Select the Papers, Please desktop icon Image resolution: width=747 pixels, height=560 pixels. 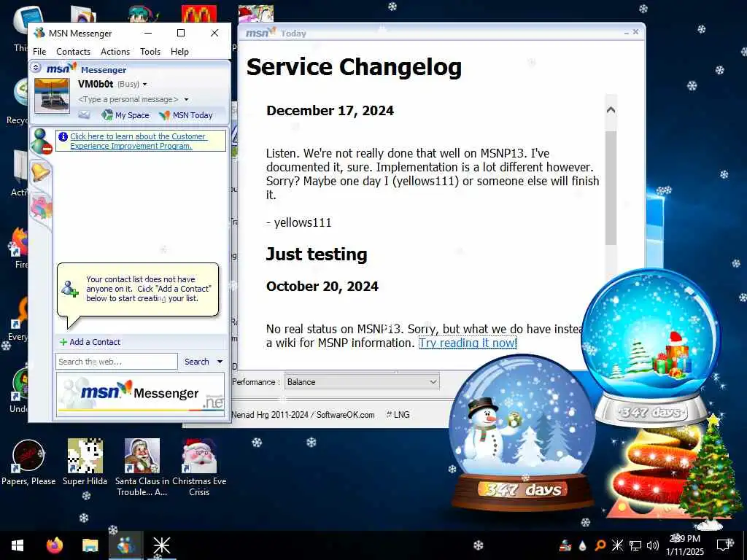[28, 463]
